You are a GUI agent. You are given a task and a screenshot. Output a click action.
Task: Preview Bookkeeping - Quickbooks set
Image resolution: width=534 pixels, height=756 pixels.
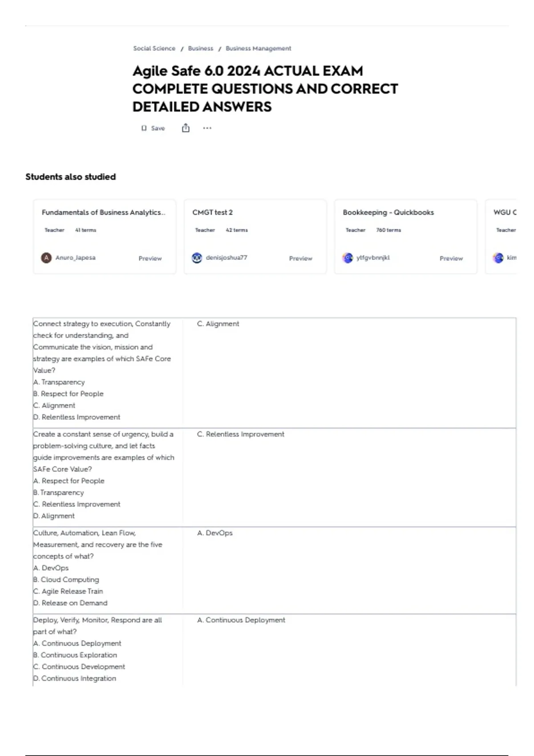(x=451, y=258)
